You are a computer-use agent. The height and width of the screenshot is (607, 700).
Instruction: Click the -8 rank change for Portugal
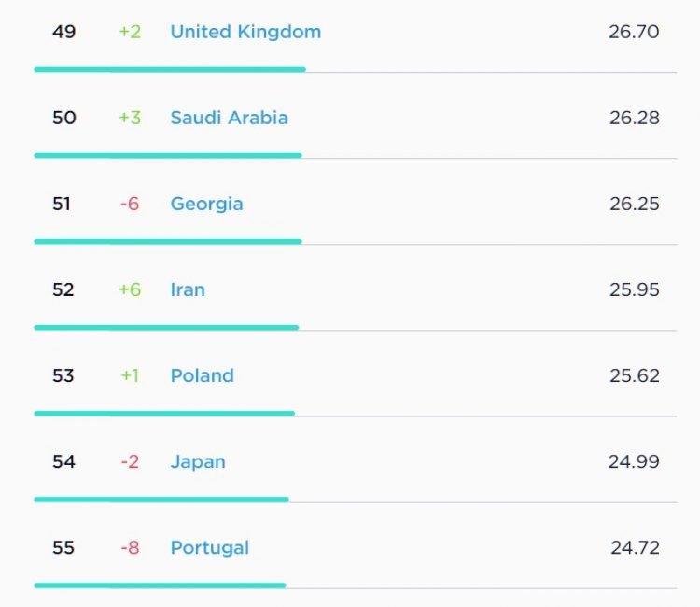tap(130, 547)
